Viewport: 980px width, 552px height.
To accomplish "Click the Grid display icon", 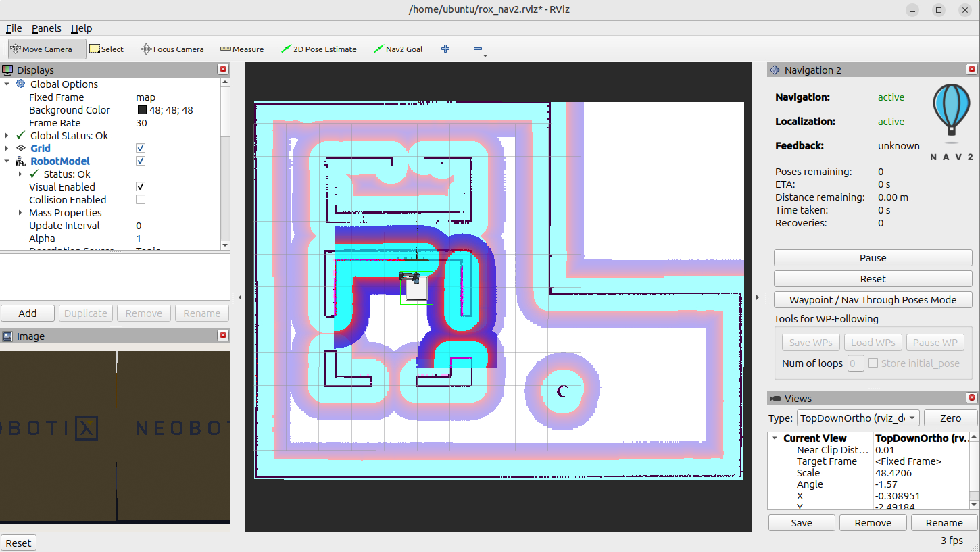I will [x=20, y=148].
